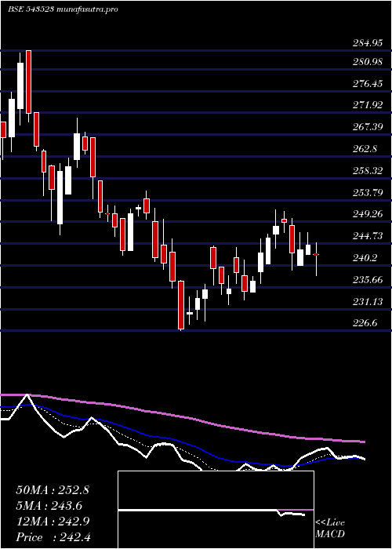The height and width of the screenshot is (549, 392).
Task: Click the 271.92 price axis label
Action: (367, 105)
